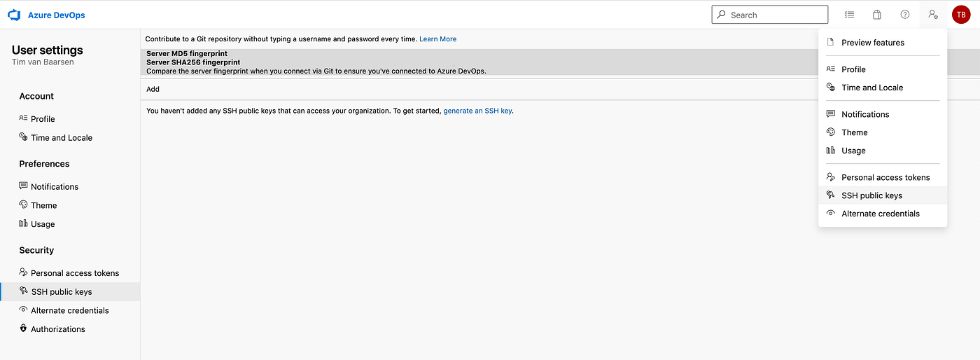Open the marketplace shopping bag icon
The width and height of the screenshot is (980, 360).
coord(877,15)
